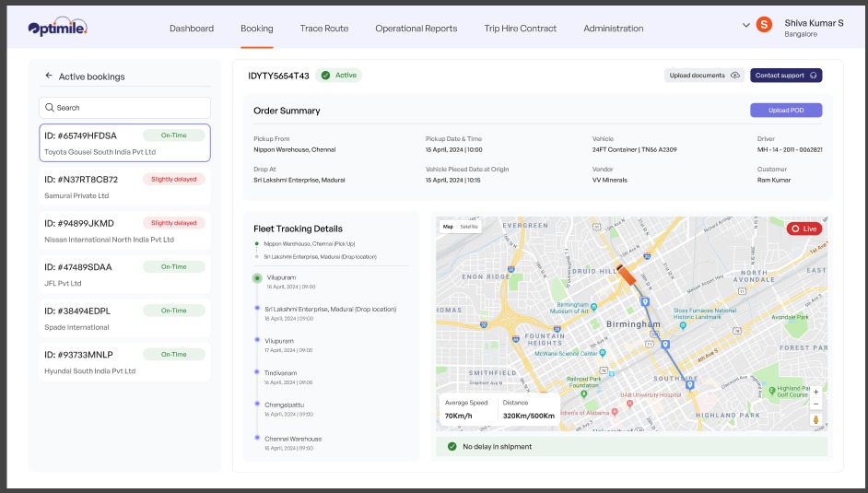Screen dimensions: 868x493
Task: Click pickup location Nippon Warehouse, Chennai
Action: click(x=295, y=149)
